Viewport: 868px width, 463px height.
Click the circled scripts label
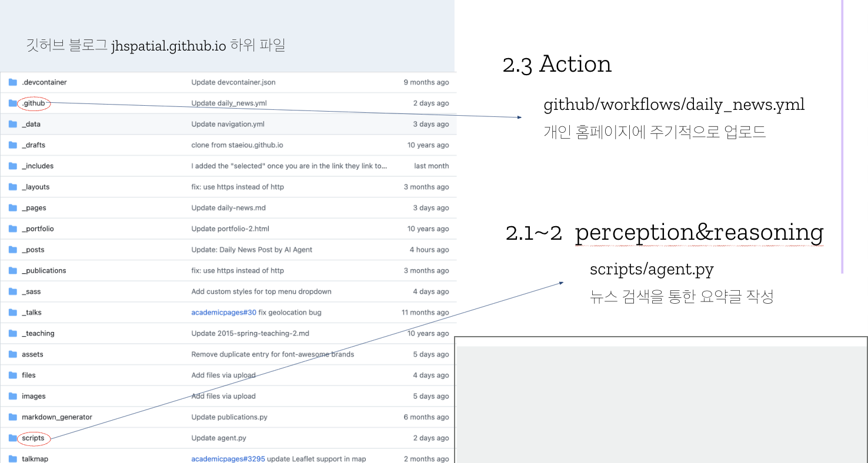(32, 438)
